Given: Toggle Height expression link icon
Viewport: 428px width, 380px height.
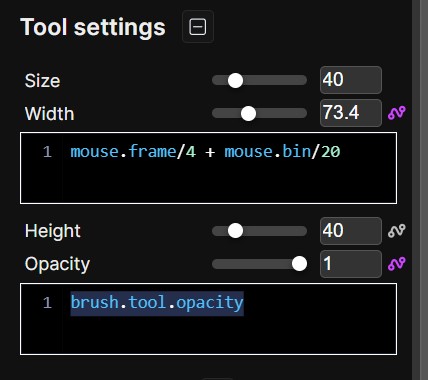Looking at the screenshot, I should click(397, 231).
